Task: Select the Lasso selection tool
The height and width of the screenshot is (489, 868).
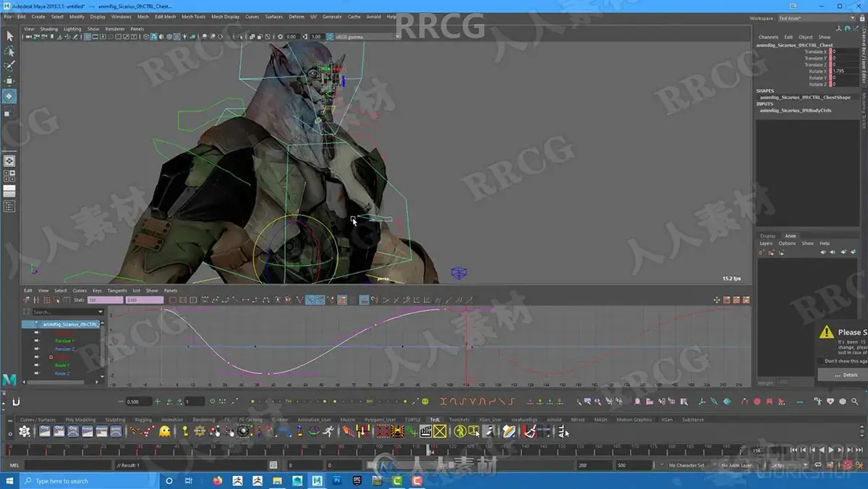Action: 9,51
